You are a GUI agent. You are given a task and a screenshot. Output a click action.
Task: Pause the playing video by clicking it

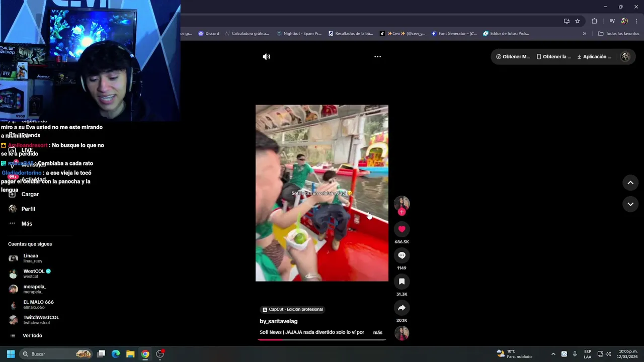pyautogui.click(x=322, y=193)
